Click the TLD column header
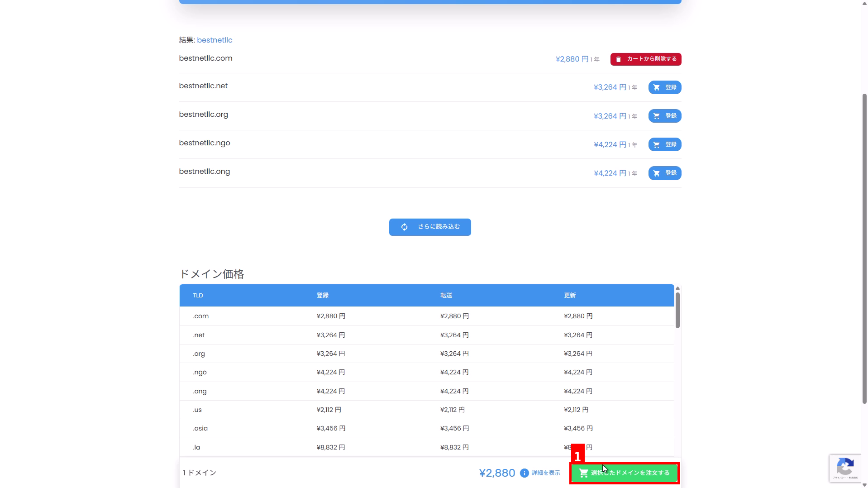Image resolution: width=868 pixels, height=488 pixels. [198, 296]
